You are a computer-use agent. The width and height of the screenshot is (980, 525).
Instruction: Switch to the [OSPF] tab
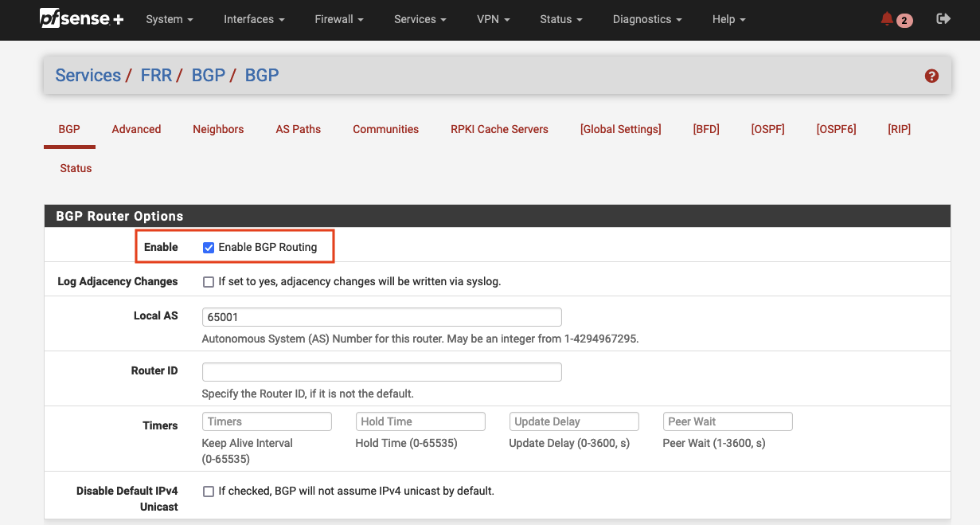pyautogui.click(x=767, y=129)
